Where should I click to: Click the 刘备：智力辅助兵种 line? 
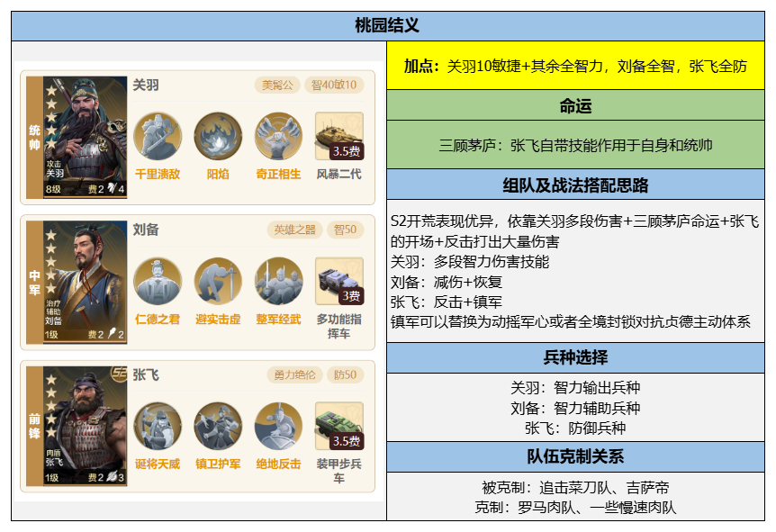point(575,408)
